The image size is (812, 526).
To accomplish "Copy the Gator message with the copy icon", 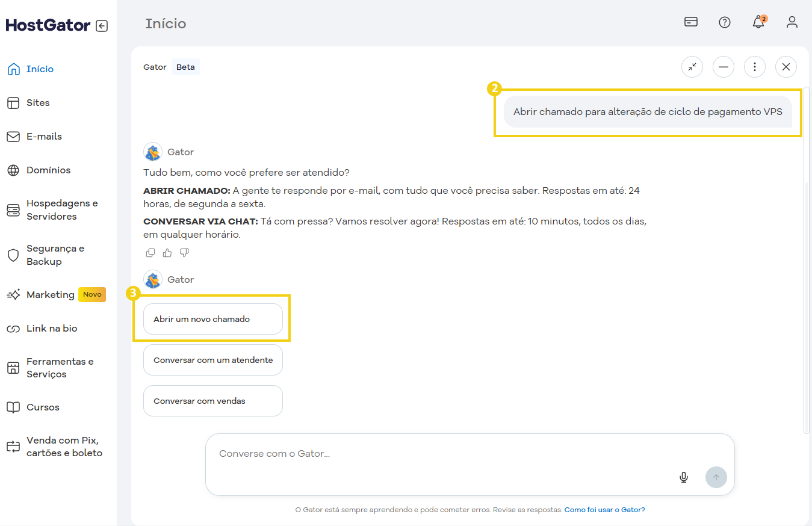I will click(x=150, y=252).
